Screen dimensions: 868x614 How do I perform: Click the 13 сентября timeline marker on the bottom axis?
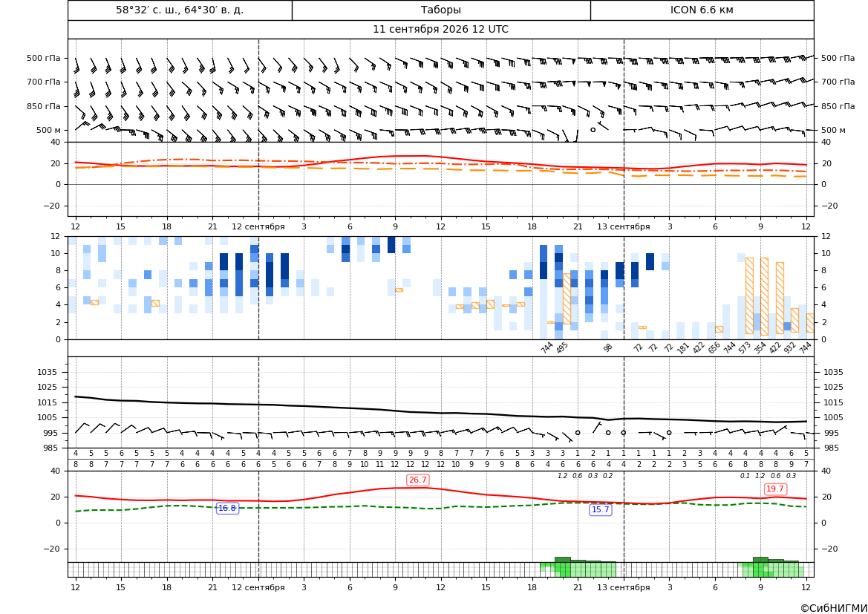click(x=623, y=587)
